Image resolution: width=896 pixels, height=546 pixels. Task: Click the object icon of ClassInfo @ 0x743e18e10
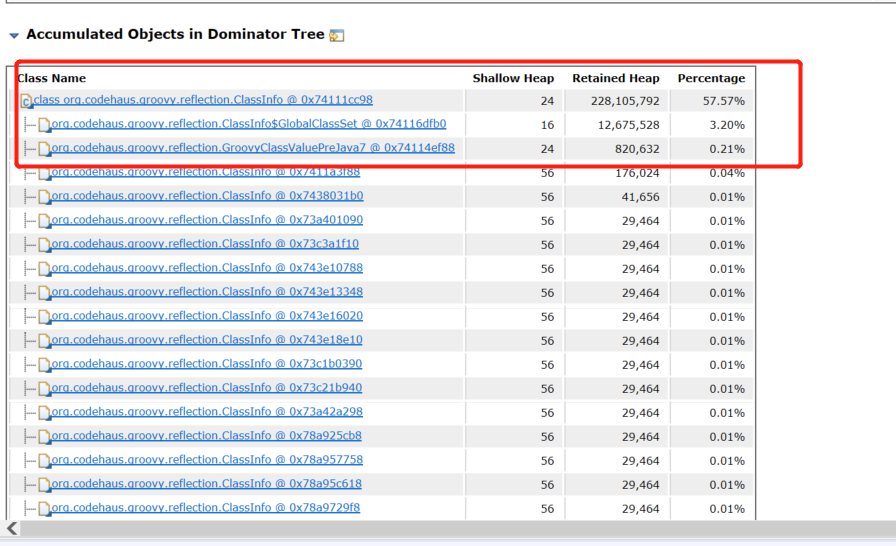click(44, 342)
